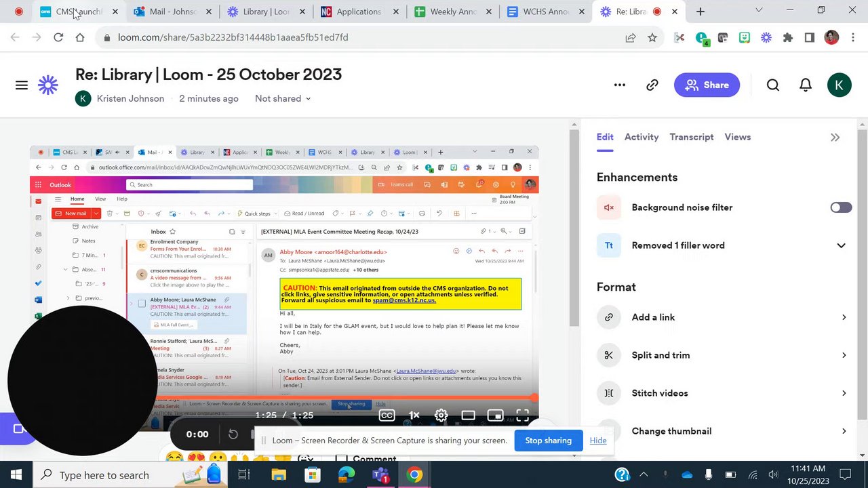868x488 pixels.
Task: Open the Not shared visibility dropdown
Action: [x=283, y=98]
